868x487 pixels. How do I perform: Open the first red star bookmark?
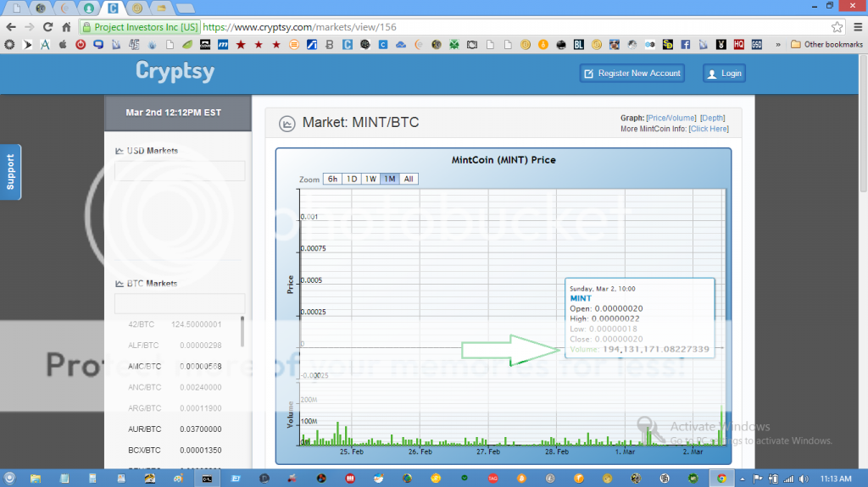click(240, 44)
